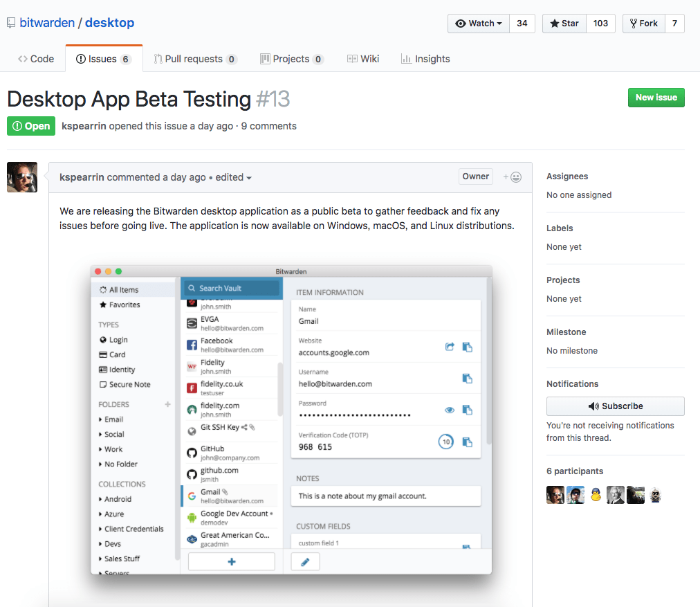Click the yellow duck participant avatar
700x607 pixels.
coord(596,494)
